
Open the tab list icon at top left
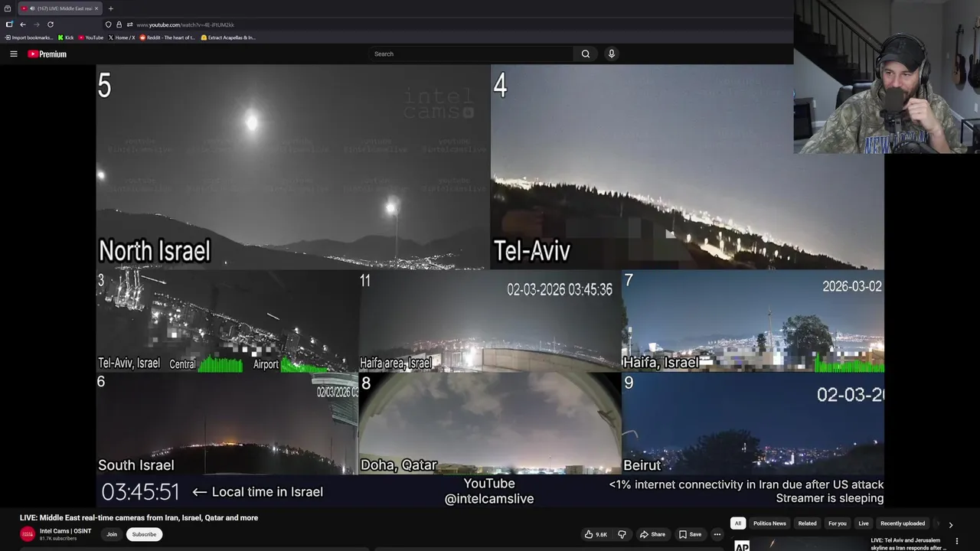click(8, 8)
